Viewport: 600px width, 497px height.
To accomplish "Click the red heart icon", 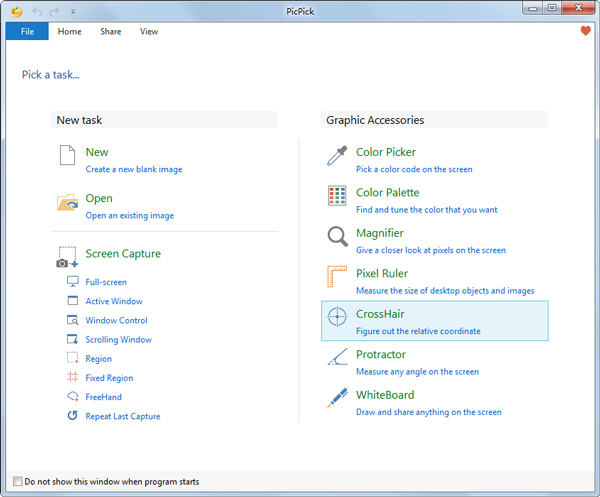I will point(585,31).
